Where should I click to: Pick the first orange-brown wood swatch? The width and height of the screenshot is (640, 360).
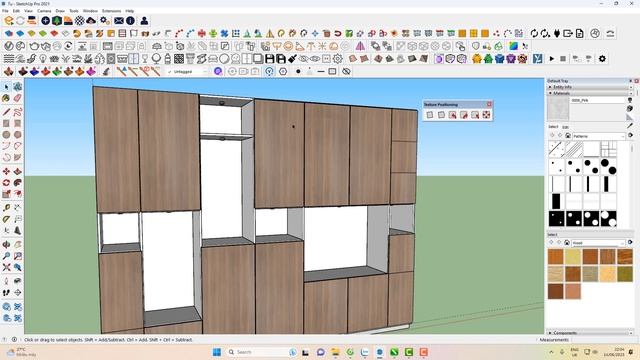(556, 257)
